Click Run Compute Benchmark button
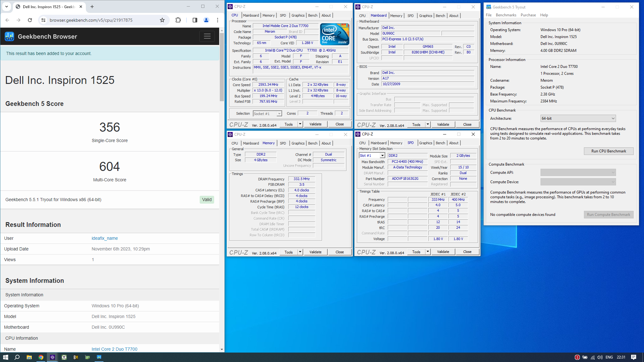This screenshot has width=644, height=362. click(608, 215)
